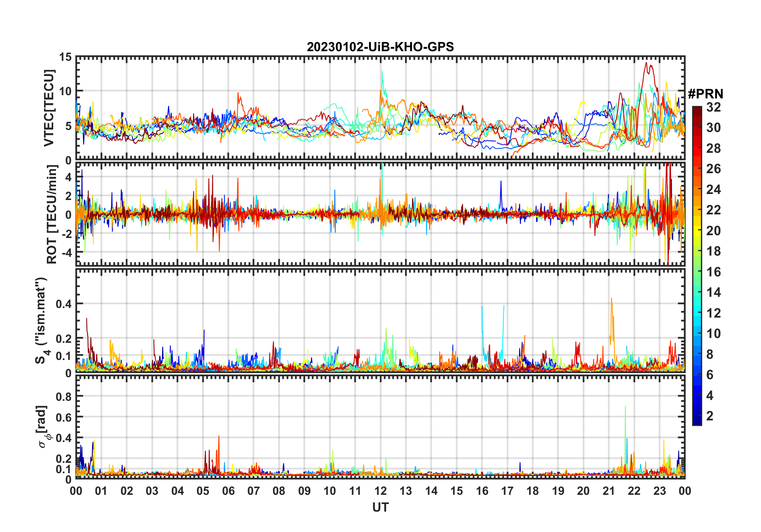This screenshot has height=532, width=761.
Task: Click the colorbar tick label 16
Action: [x=713, y=272]
